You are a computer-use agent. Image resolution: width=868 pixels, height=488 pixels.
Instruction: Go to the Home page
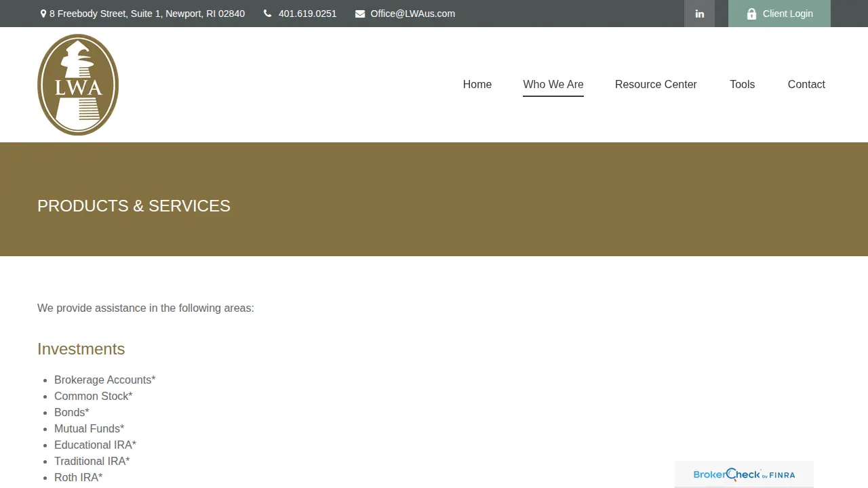point(477,84)
